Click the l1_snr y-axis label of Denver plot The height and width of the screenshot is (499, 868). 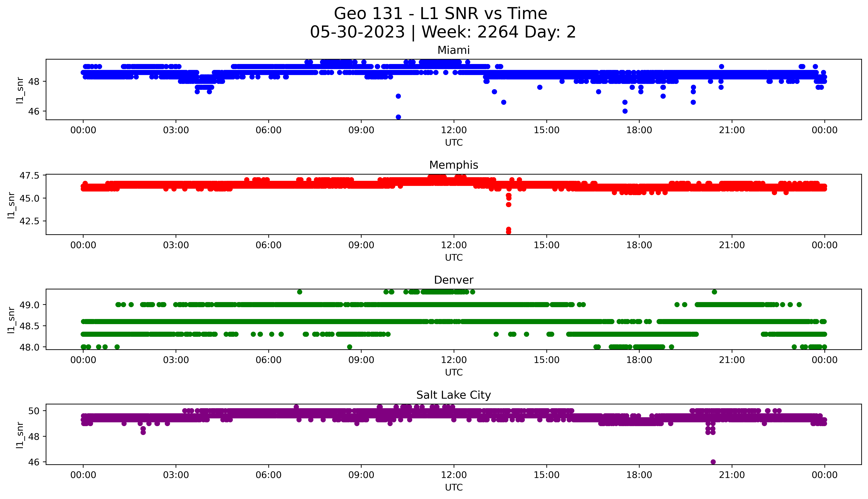pyautogui.click(x=11, y=320)
